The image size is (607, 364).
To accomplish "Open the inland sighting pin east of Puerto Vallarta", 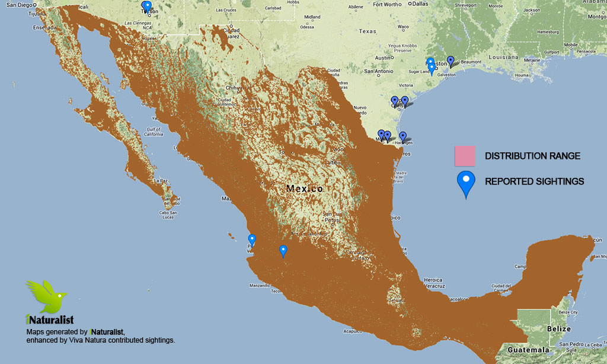I will point(283,251).
